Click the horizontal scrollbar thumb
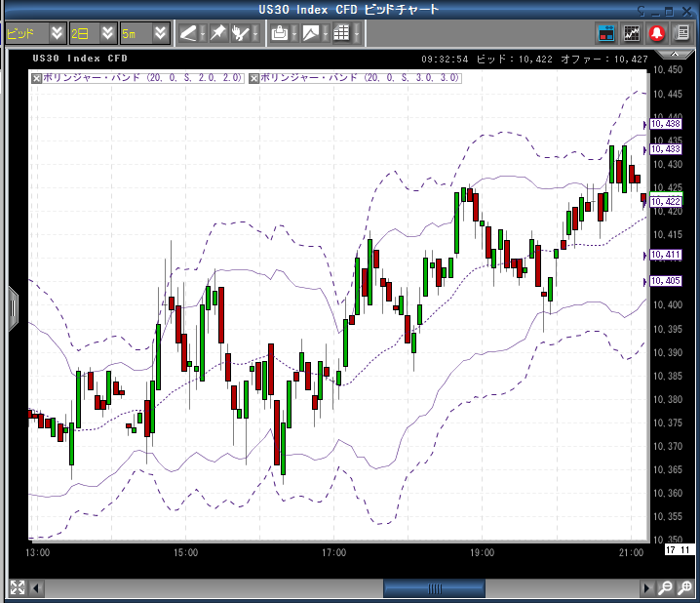Image resolution: width=700 pixels, height=603 pixels. (434, 588)
